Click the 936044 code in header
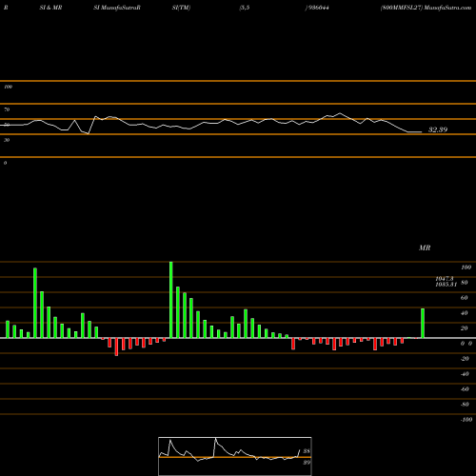Viewport: 476px width, 476px height. click(318, 8)
